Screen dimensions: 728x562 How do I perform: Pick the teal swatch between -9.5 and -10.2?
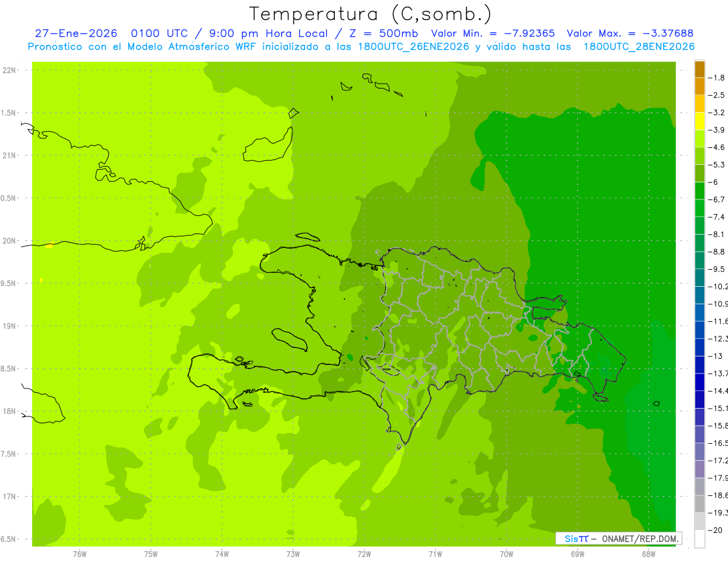[699, 278]
